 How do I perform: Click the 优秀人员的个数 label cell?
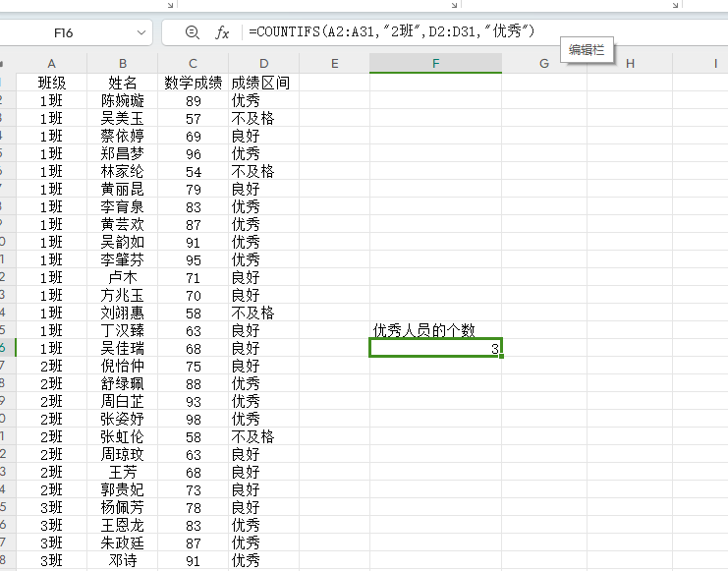(x=435, y=330)
